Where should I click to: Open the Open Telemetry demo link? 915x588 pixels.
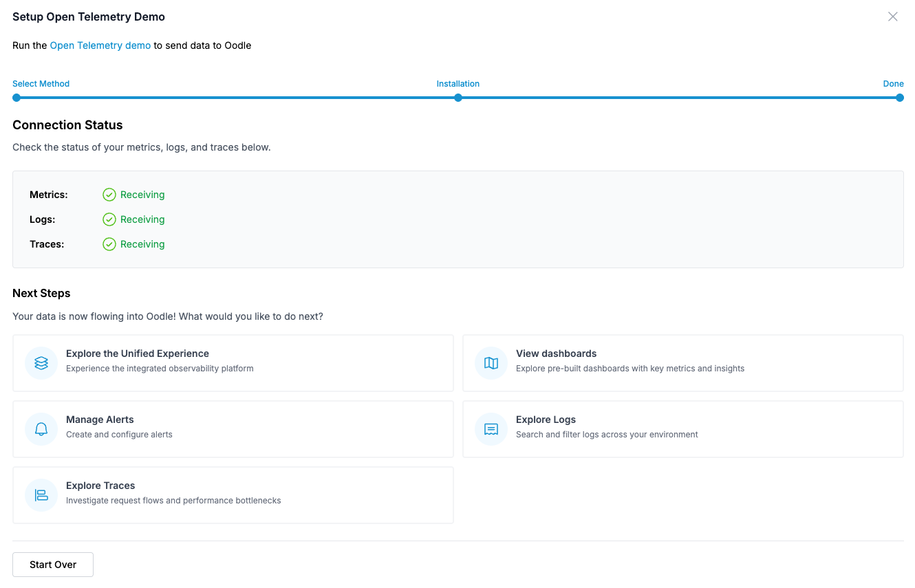(100, 45)
